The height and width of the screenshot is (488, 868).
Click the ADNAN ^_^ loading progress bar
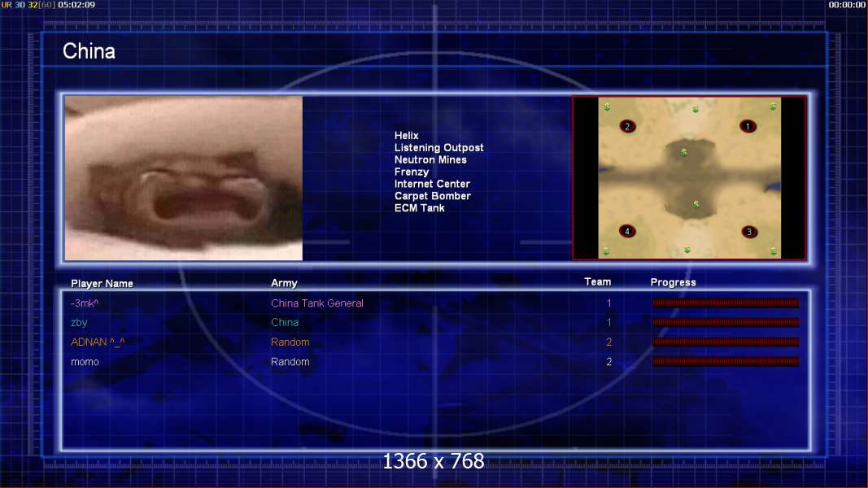[726, 342]
